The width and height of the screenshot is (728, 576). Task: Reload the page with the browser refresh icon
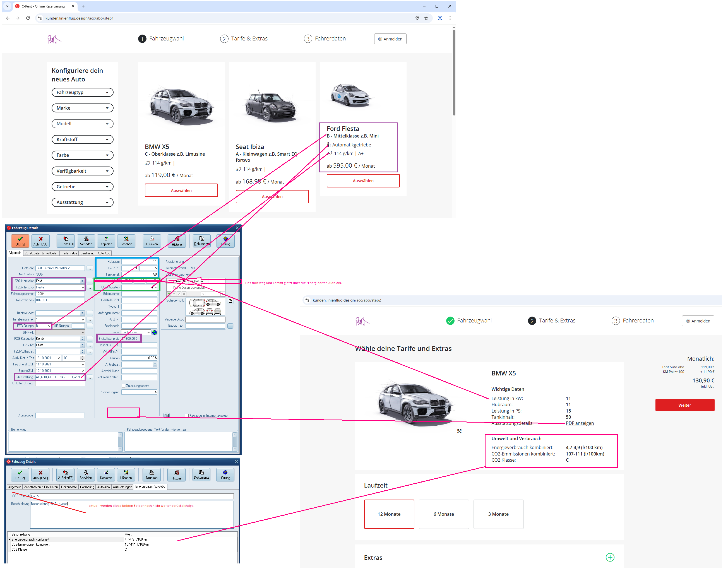coord(28,18)
